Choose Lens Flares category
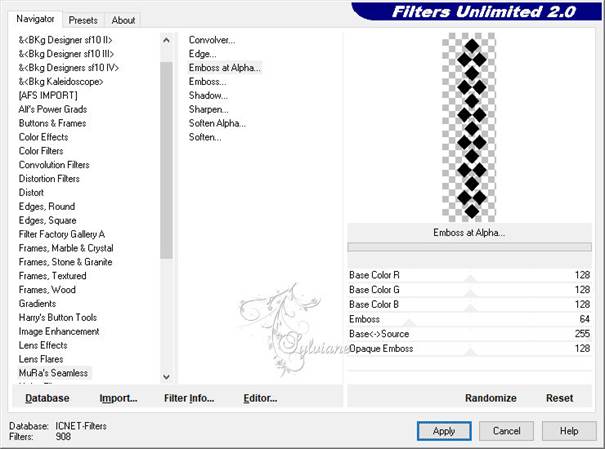This screenshot has width=605, height=449. pos(41,359)
